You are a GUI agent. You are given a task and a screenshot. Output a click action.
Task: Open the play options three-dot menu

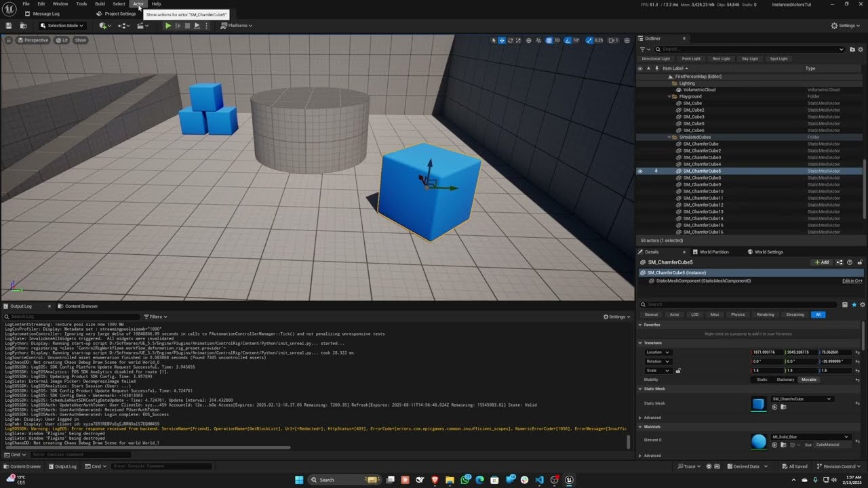point(206,26)
